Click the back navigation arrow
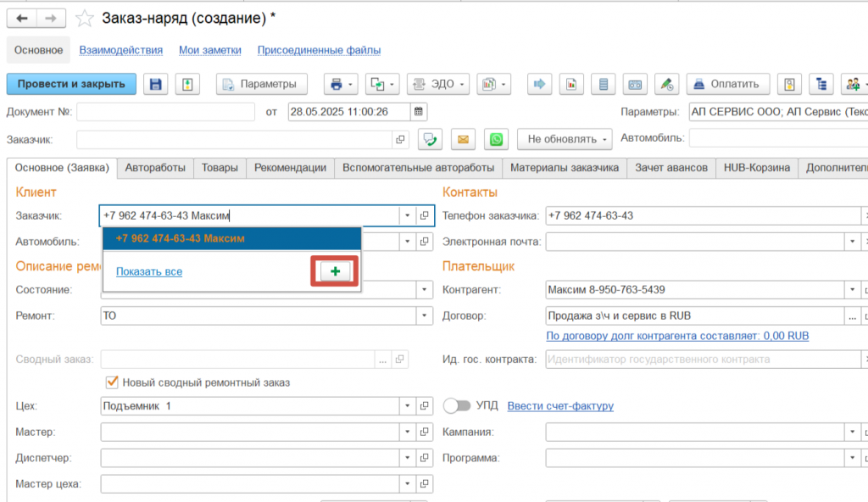Image resolution: width=868 pixels, height=502 pixels. click(x=21, y=18)
